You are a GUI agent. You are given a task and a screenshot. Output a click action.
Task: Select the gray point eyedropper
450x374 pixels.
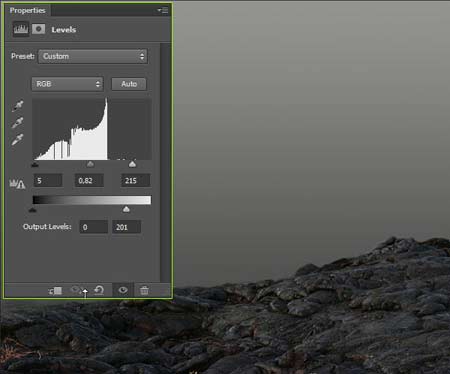coord(18,123)
